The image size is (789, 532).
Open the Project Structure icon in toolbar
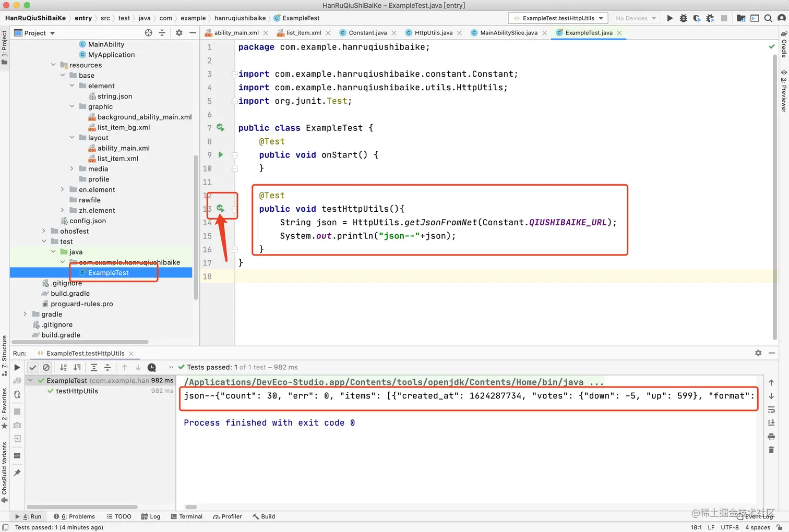741,18
